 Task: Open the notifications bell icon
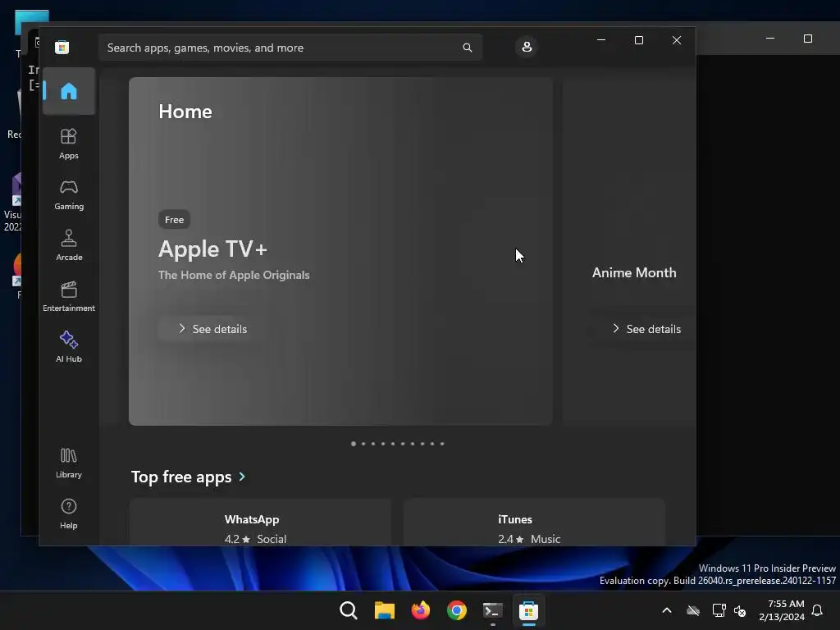pos(818,610)
